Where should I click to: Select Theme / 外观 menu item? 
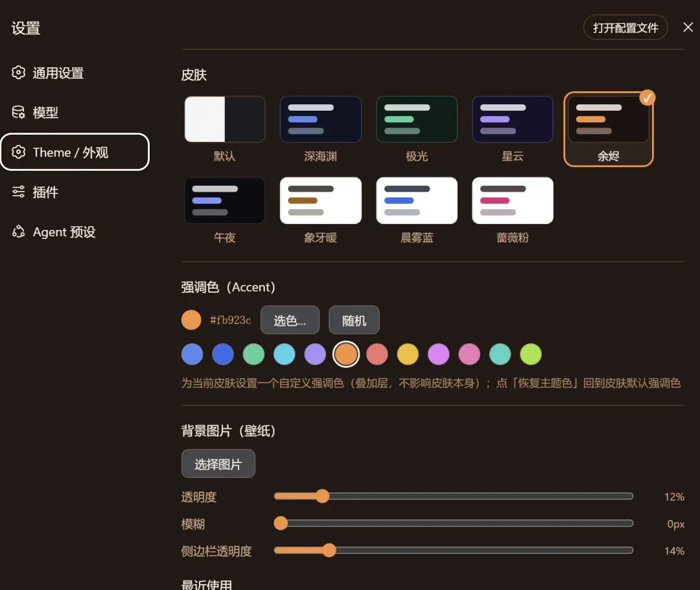coord(75,152)
